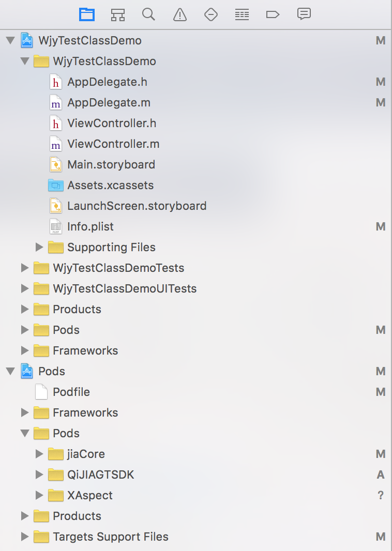The width and height of the screenshot is (392, 551).
Task: Select the Podfile
Action: 71,392
